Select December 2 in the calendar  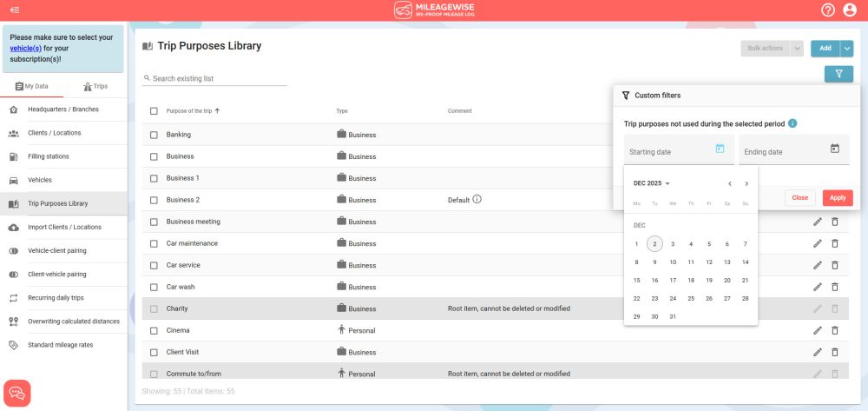[654, 244]
